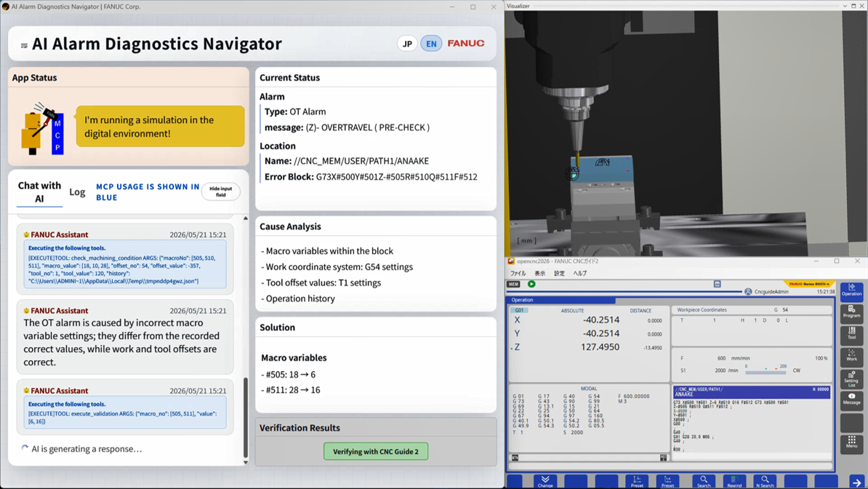Click the first Preset soft key
868x489 pixels.
coord(637,481)
